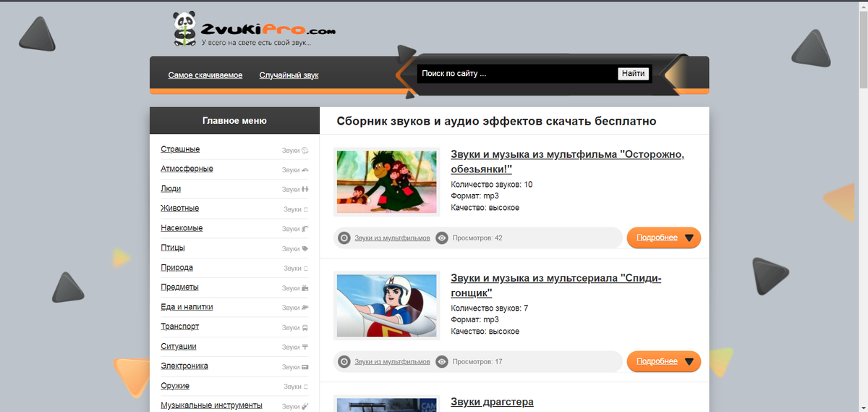Go to the Птицы sounds category
Screen dimensions: 868x412
tap(172, 248)
